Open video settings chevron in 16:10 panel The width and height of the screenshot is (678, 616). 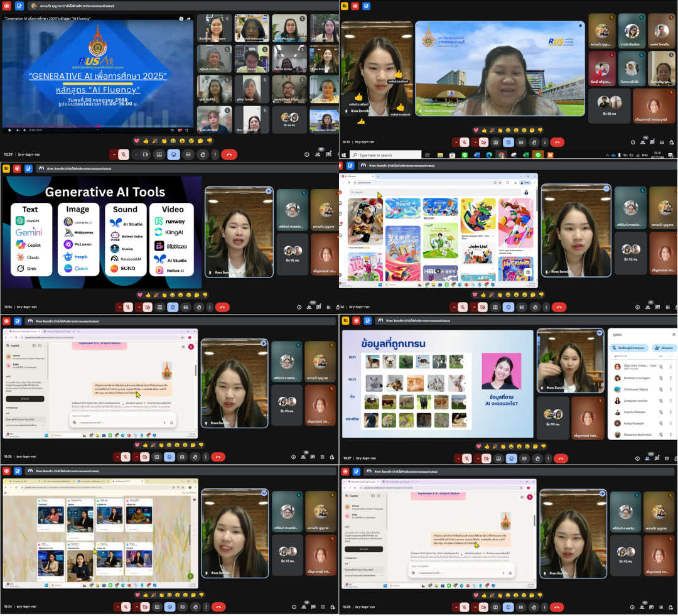pyautogui.click(x=475, y=143)
